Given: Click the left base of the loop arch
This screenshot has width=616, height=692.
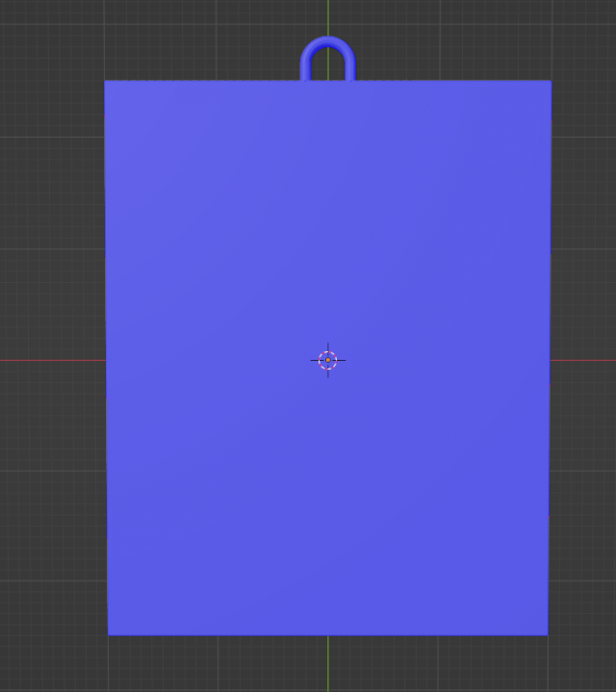Looking at the screenshot, I should pyautogui.click(x=306, y=75).
